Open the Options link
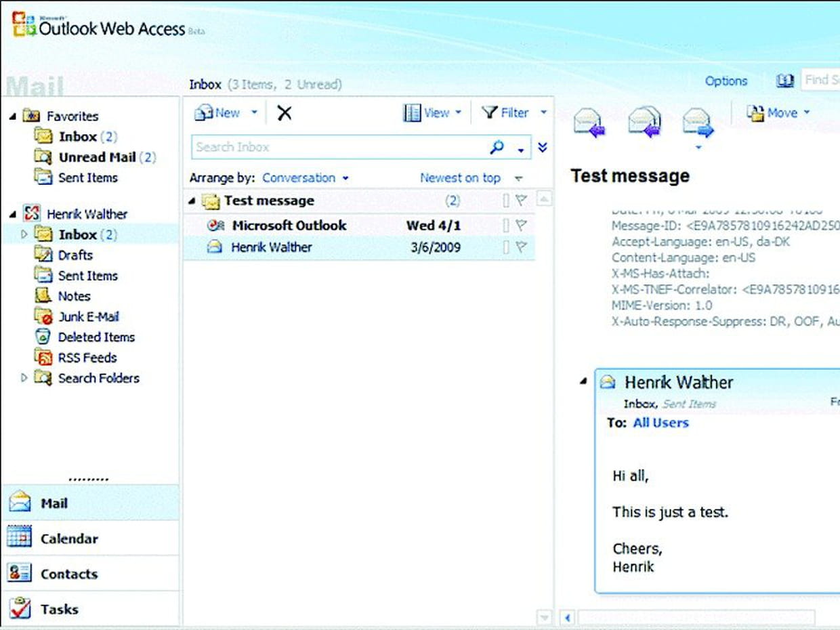Screen dimensions: 840x630 pos(726,81)
